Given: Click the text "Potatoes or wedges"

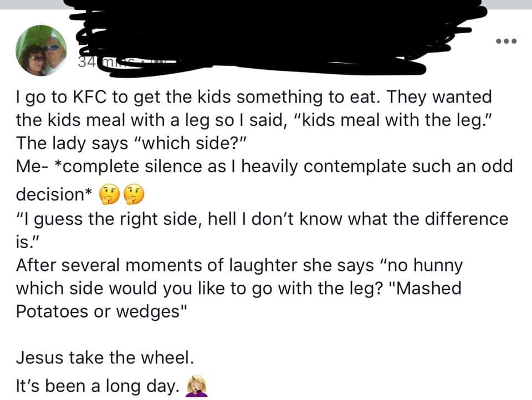Looking at the screenshot, I should pyautogui.click(x=98, y=311).
